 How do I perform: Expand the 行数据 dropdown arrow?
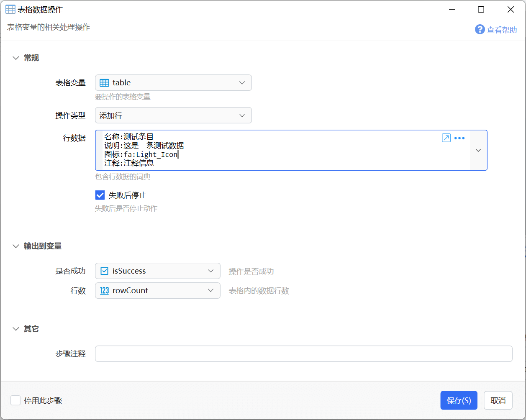click(478, 150)
